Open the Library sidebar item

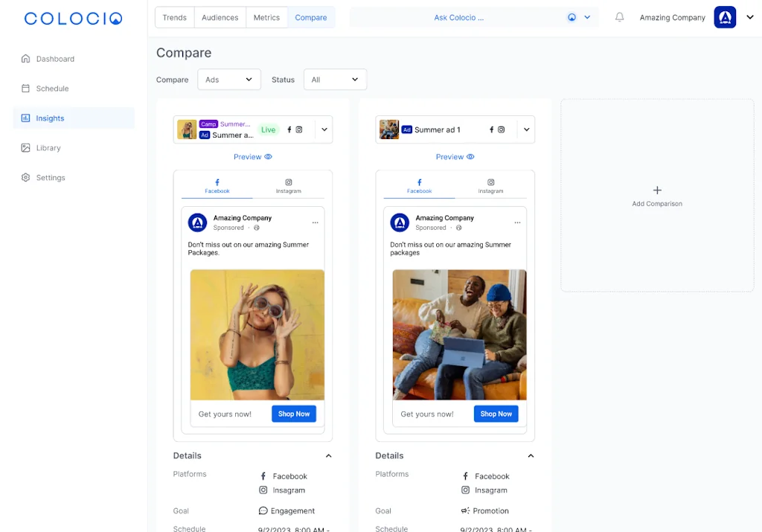click(x=48, y=148)
